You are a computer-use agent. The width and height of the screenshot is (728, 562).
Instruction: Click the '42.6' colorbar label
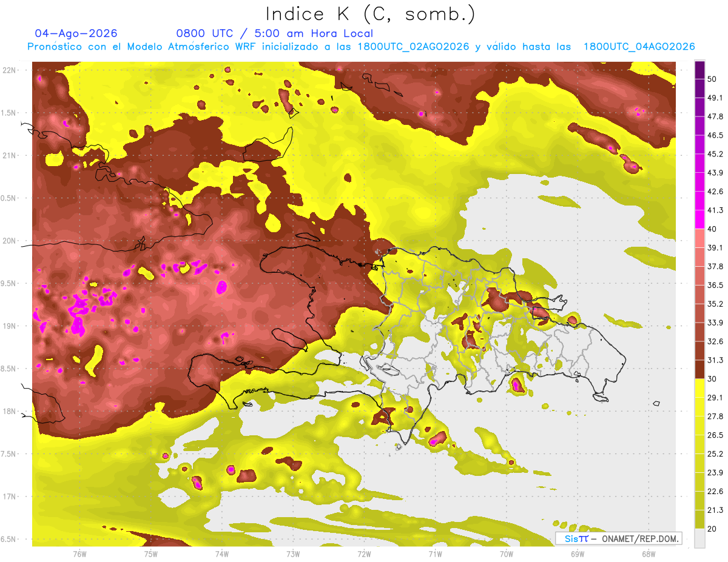(x=715, y=191)
